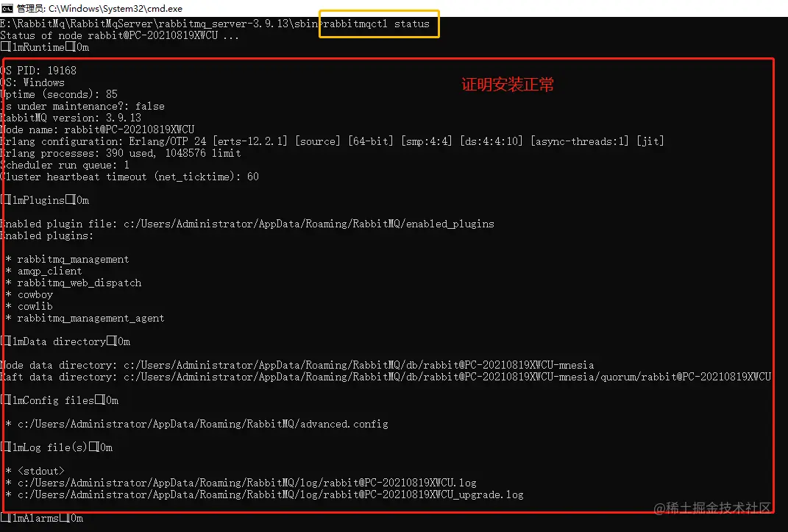This screenshot has width=788, height=532.
Task: Click the 'Enabled plugins:' line
Action: [x=47, y=235]
